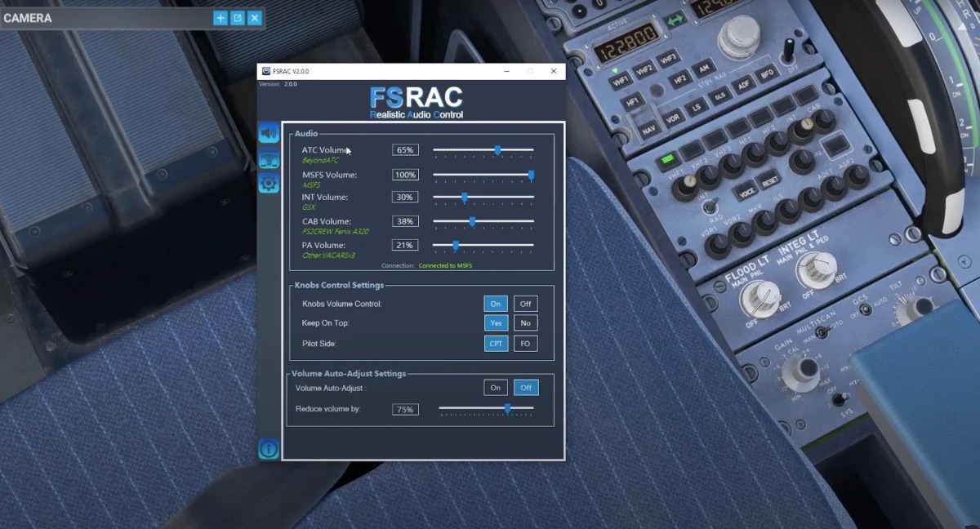Click the BFO button on radio panel

[x=767, y=74]
